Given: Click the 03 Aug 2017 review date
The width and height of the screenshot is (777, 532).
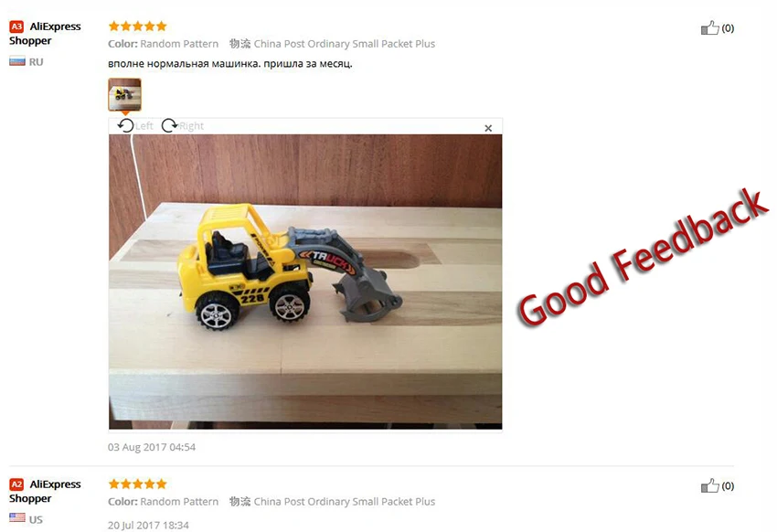Looking at the screenshot, I should 152,447.
